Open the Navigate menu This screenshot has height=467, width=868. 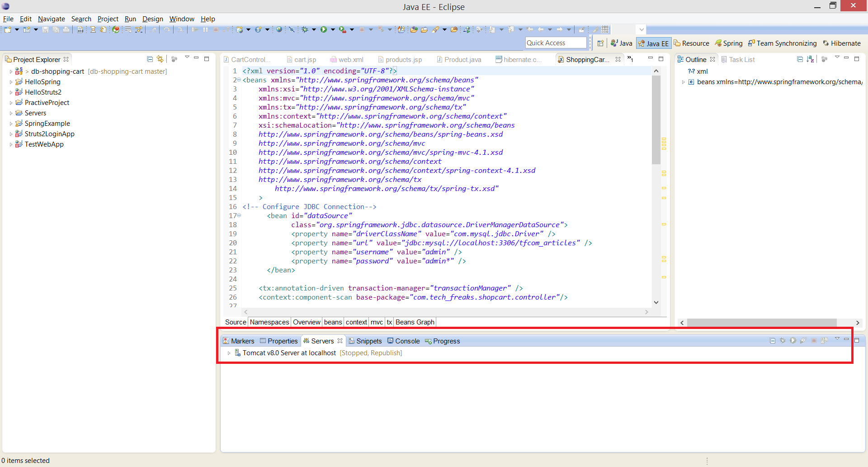(51, 19)
